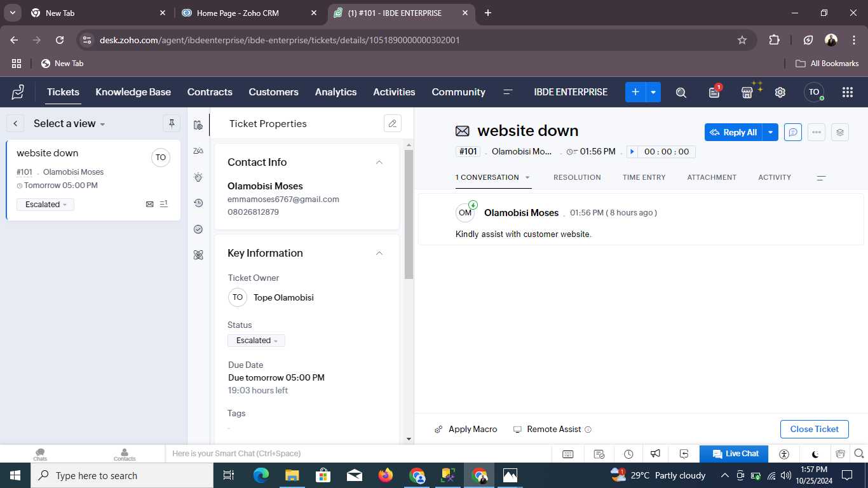Open the global search magnifier in top bar
Image resolution: width=868 pixels, height=488 pixels.
681,92
